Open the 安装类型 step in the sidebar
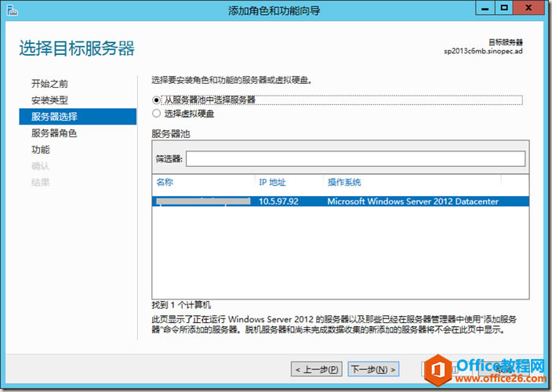 pyautogui.click(x=49, y=100)
